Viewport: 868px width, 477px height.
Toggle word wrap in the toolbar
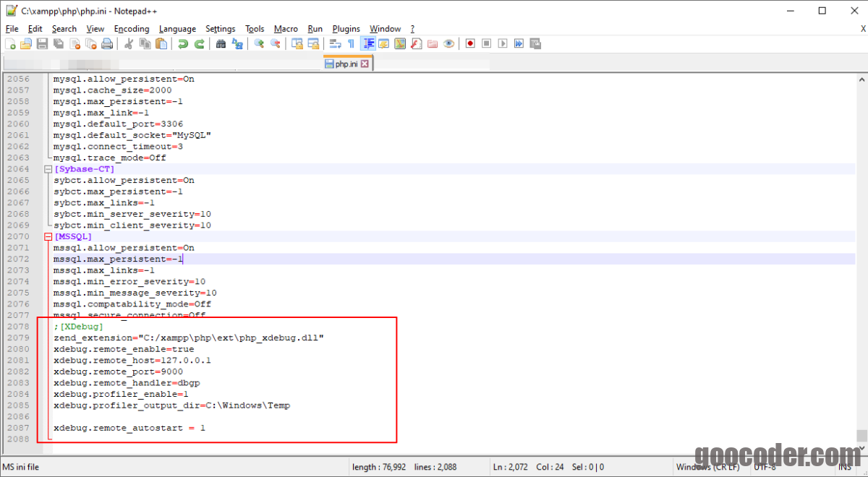point(336,43)
